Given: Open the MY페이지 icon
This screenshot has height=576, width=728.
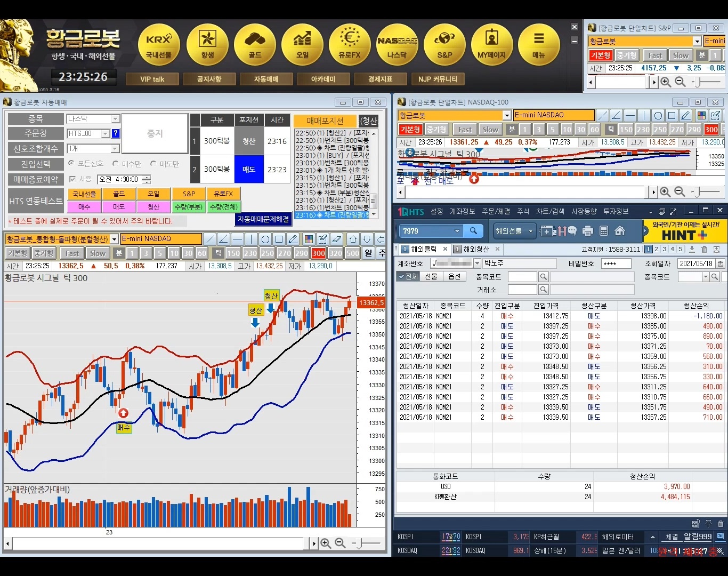Looking at the screenshot, I should point(492,45).
